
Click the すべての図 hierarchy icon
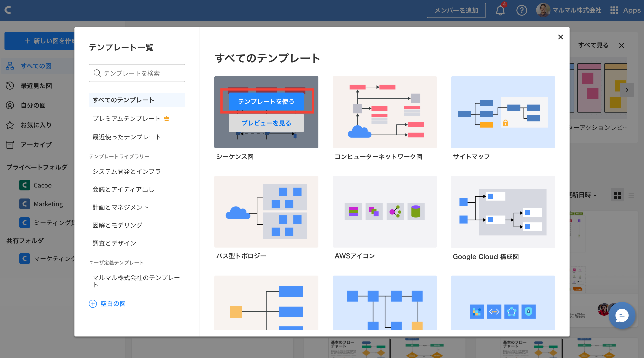10,66
